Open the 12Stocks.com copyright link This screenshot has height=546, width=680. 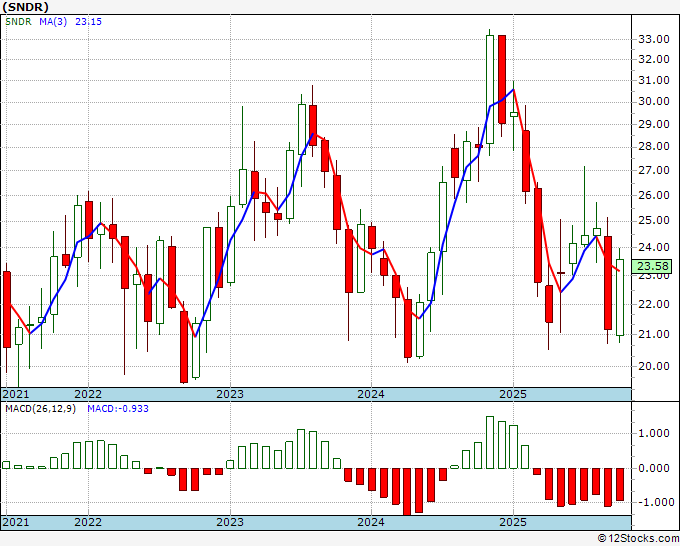tap(638, 538)
